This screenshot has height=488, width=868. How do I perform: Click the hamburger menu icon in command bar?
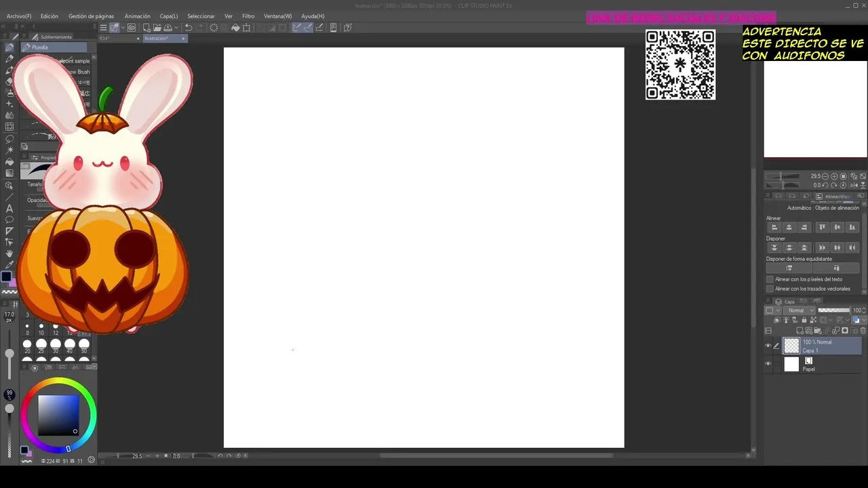[103, 28]
